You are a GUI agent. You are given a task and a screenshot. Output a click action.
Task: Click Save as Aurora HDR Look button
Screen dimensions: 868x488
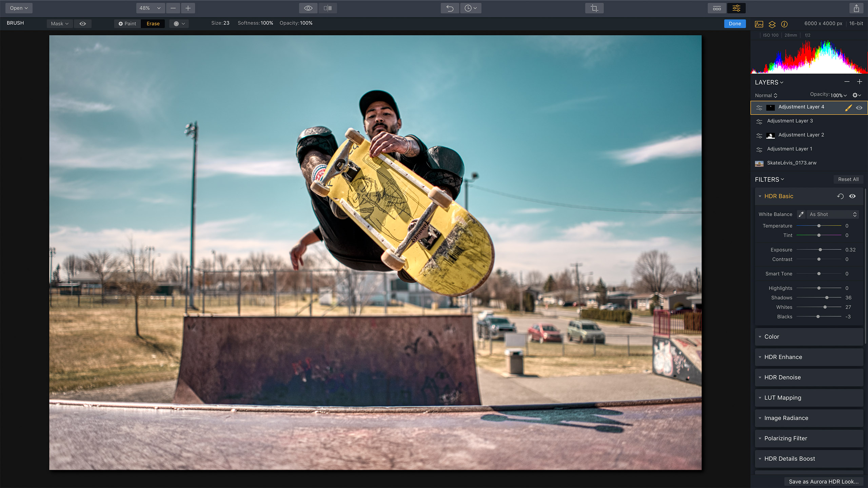(824, 482)
